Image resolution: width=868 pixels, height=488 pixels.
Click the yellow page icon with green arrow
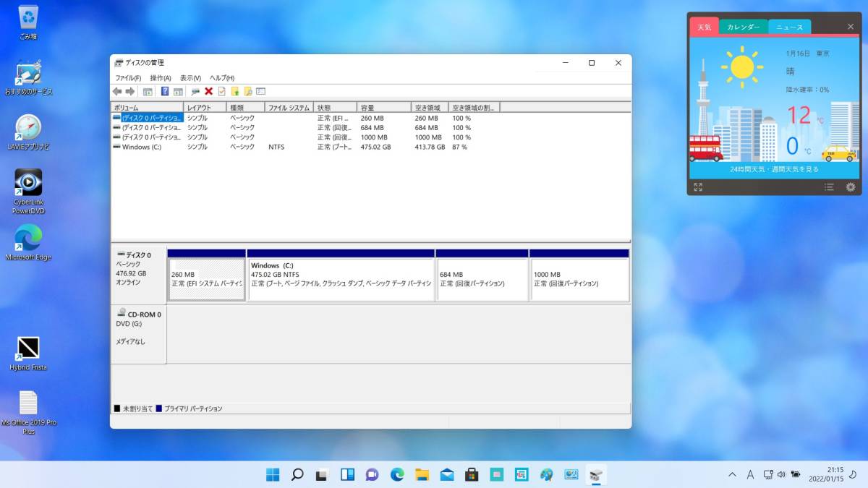pyautogui.click(x=234, y=91)
